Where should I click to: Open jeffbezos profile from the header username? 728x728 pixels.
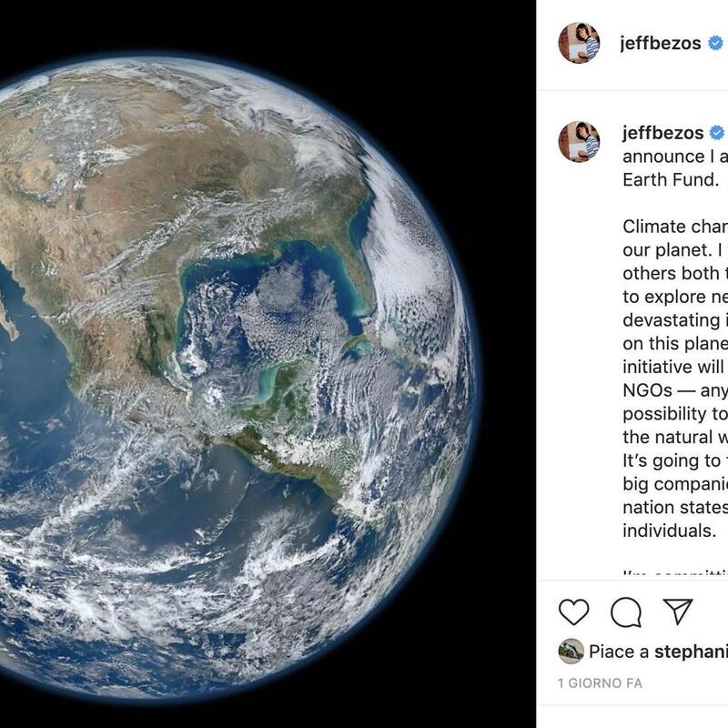(661, 44)
